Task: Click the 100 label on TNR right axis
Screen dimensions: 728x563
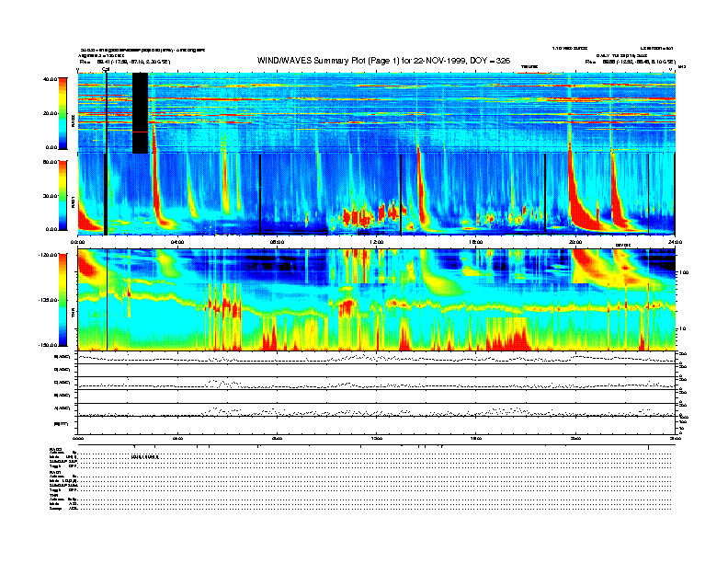Action: click(x=684, y=272)
